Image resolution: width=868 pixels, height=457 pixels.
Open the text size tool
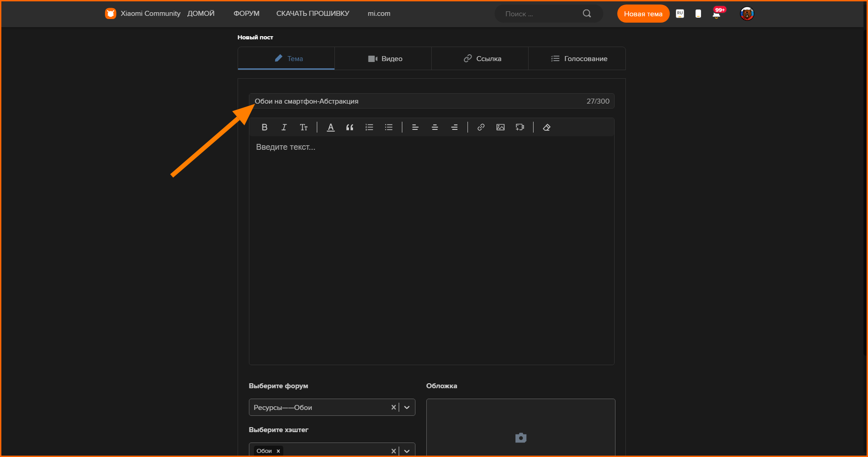(x=304, y=127)
